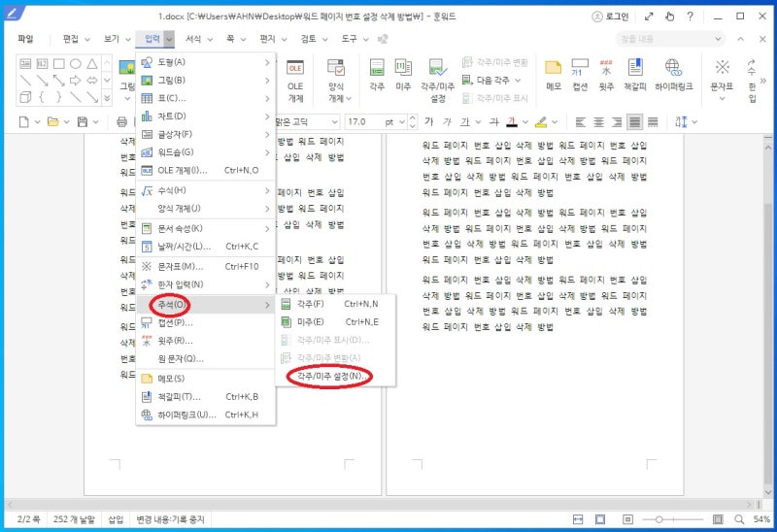The image size is (777, 532).
Task: Choose 날짜/시간(L)... in the menu
Action: click(x=206, y=247)
